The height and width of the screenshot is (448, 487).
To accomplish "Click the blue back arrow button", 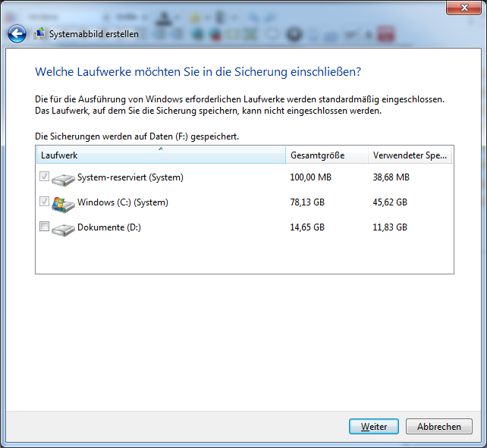I will 17,34.
